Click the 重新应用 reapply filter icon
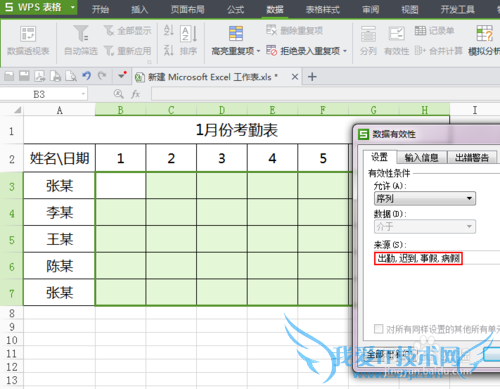 [x=109, y=51]
